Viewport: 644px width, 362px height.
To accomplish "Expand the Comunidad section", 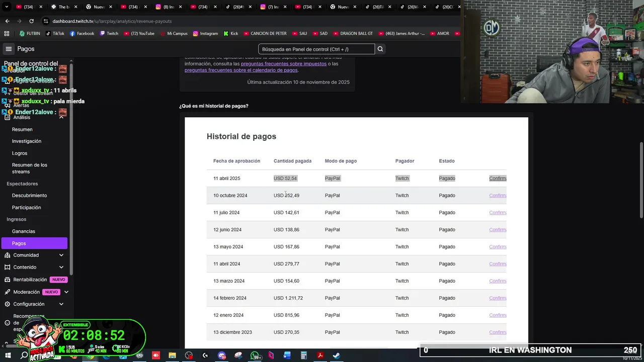I will [x=61, y=255].
